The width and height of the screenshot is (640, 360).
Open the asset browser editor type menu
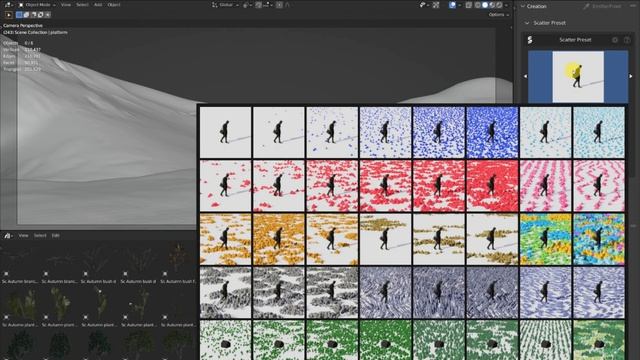[9, 236]
